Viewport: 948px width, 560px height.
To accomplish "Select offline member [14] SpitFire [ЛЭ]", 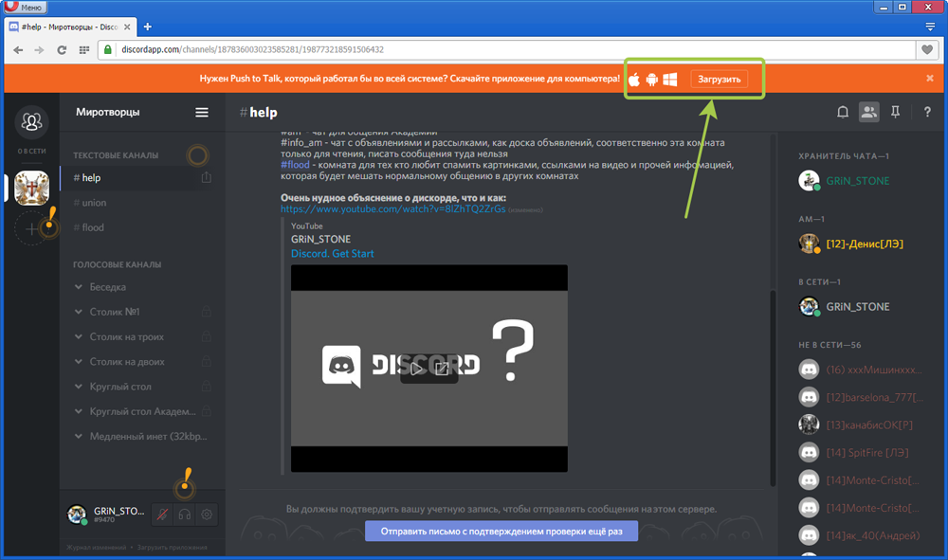I will [x=868, y=453].
